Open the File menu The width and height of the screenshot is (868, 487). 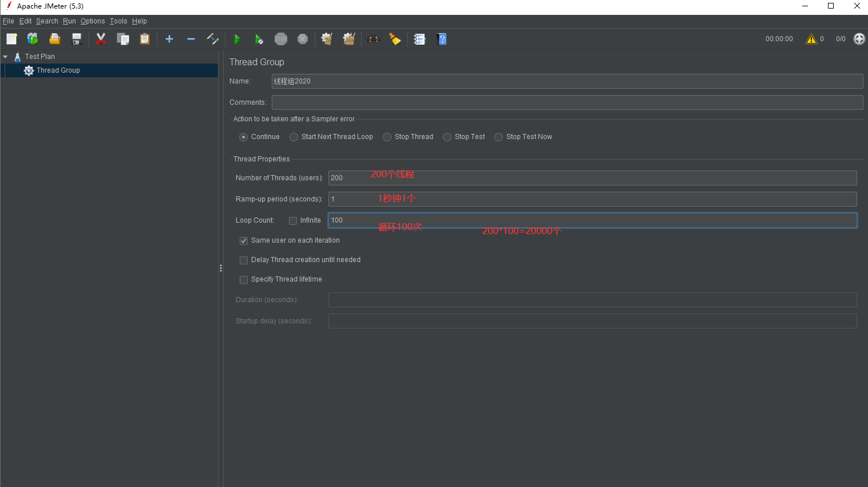click(x=9, y=21)
